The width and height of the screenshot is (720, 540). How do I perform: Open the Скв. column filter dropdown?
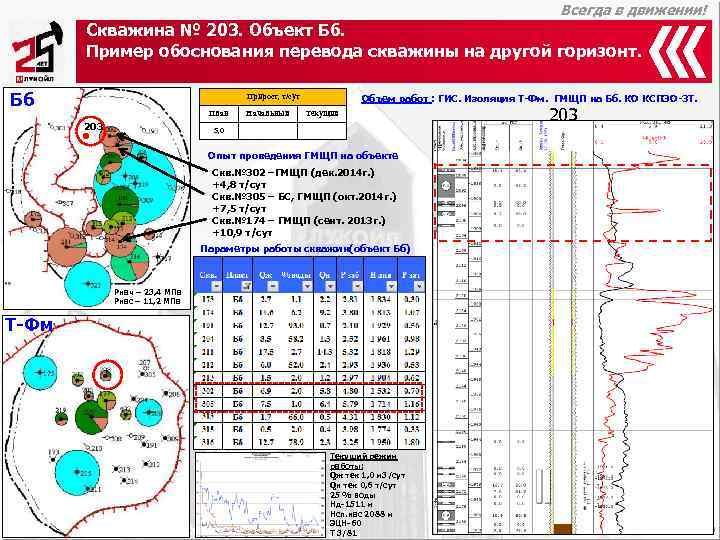(x=216, y=287)
